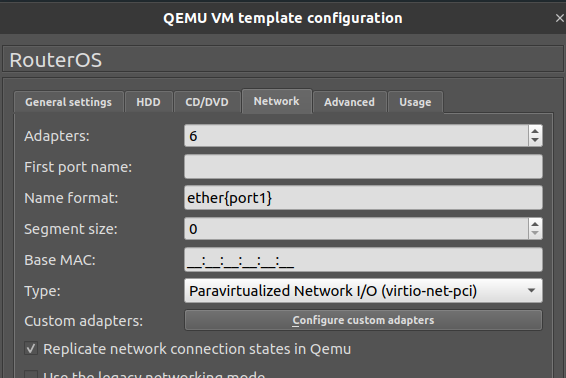Decrease the Adapters count
This screenshot has width=566, height=378.
535,140
